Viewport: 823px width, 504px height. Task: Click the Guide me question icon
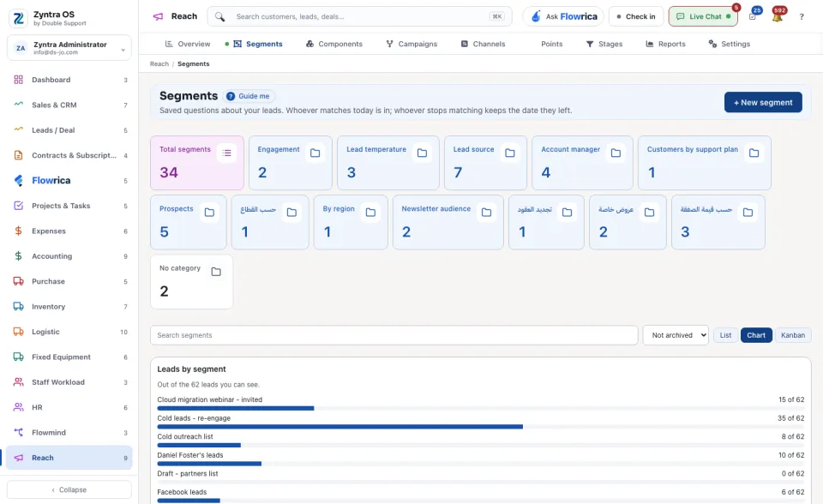point(231,96)
